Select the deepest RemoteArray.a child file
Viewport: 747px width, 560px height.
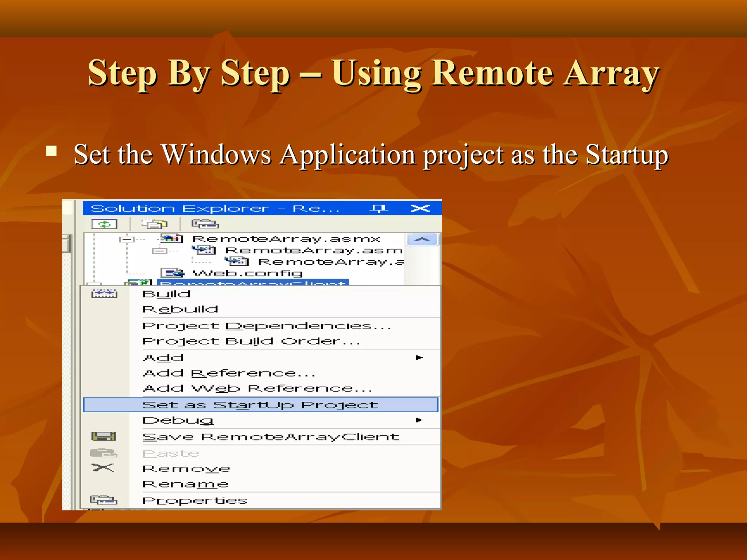pyautogui.click(x=331, y=262)
